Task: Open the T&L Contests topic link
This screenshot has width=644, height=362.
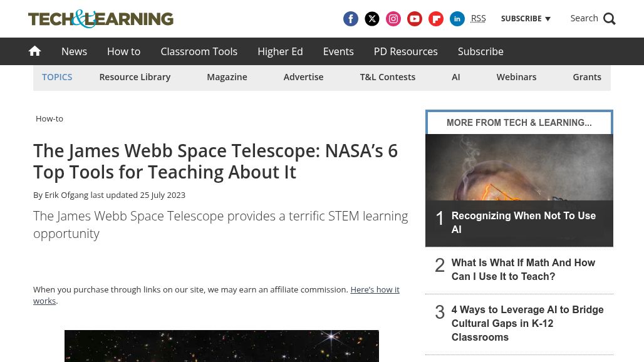Action: click(387, 77)
